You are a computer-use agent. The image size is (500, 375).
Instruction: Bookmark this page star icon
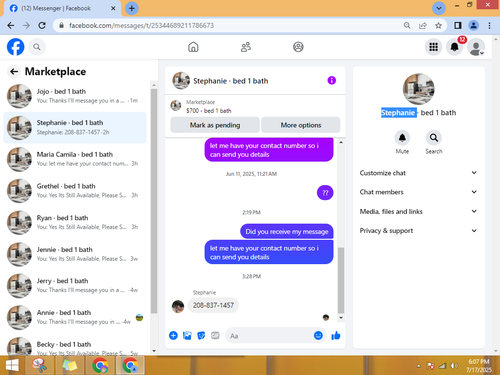438,25
